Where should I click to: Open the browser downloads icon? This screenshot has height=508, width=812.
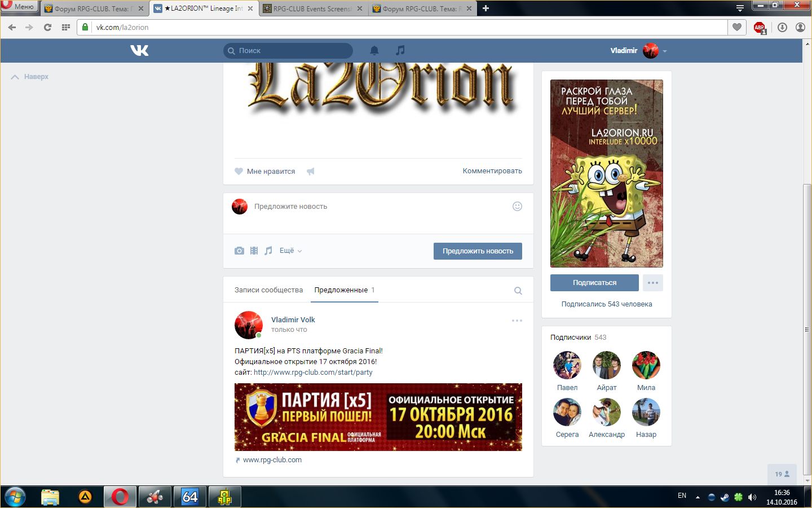coord(782,27)
